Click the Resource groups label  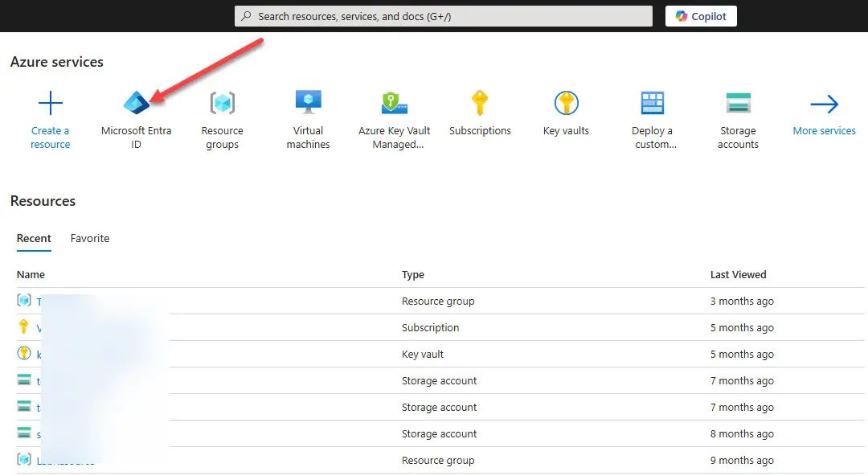click(223, 137)
